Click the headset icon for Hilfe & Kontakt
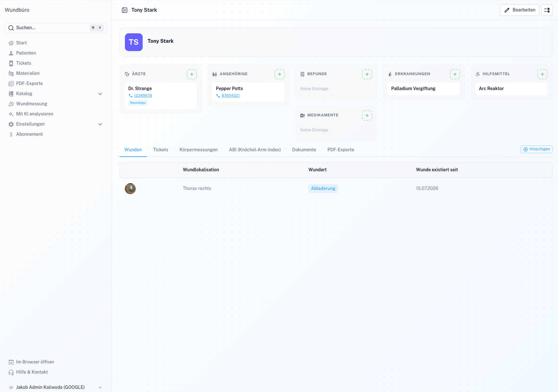Image resolution: width=558 pixels, height=392 pixels. point(11,372)
